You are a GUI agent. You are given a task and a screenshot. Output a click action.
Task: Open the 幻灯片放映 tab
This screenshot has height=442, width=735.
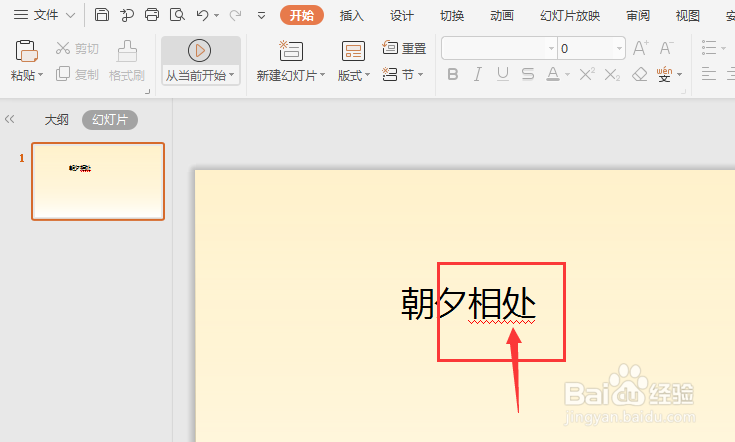pos(570,15)
